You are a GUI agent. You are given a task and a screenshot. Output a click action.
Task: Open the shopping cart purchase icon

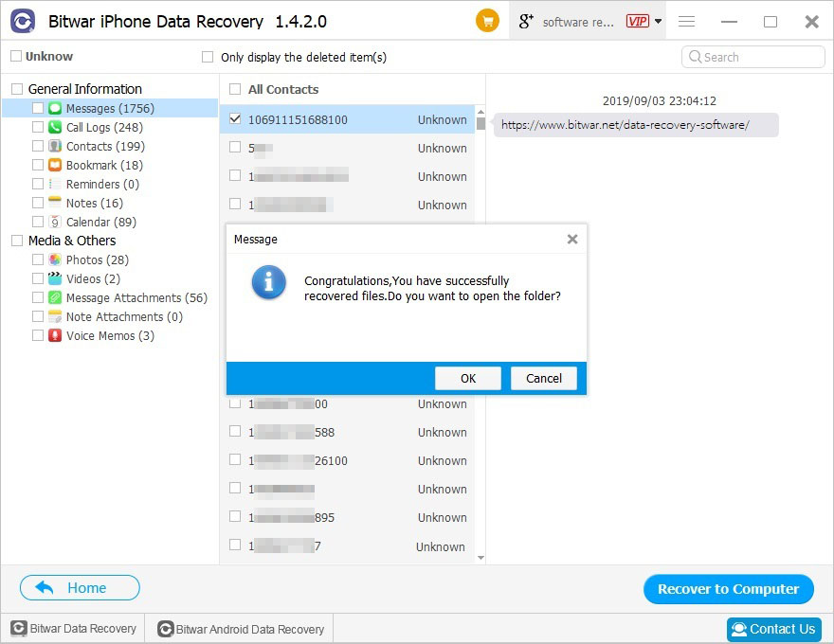[x=487, y=21]
